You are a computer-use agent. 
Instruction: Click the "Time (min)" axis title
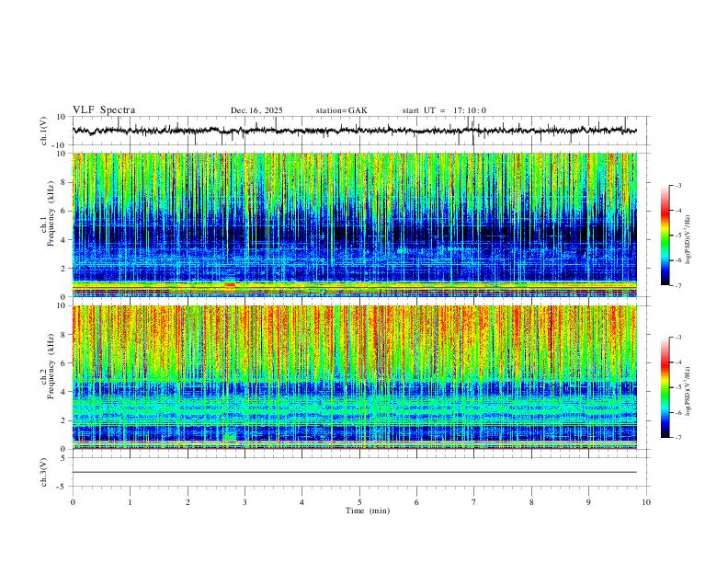coord(368,511)
